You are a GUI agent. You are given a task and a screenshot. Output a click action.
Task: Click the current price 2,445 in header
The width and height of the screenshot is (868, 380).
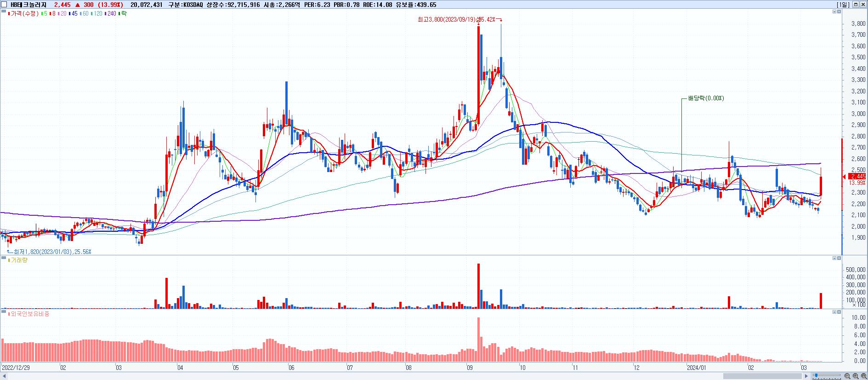click(62, 5)
